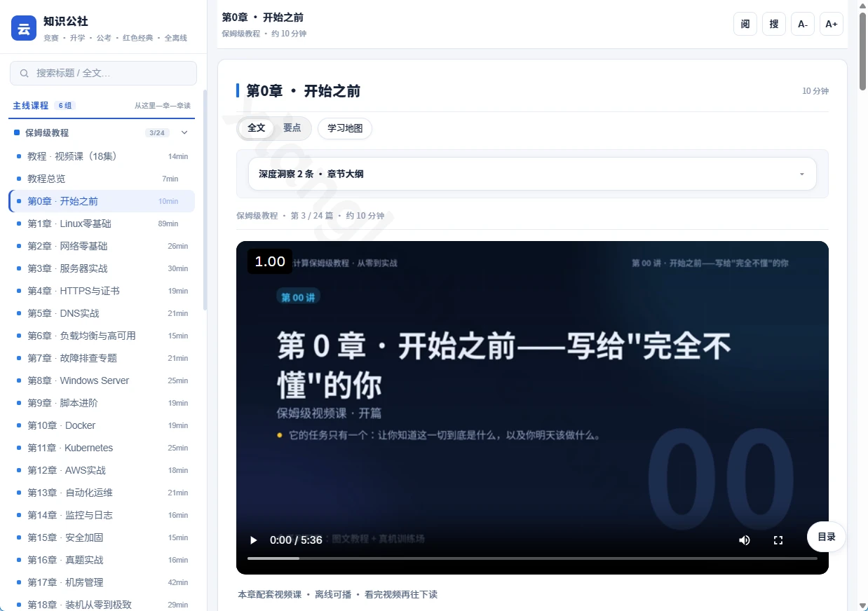The width and height of the screenshot is (868, 611).
Task: Open 第11章 · Kubernetes
Action: tap(102, 448)
